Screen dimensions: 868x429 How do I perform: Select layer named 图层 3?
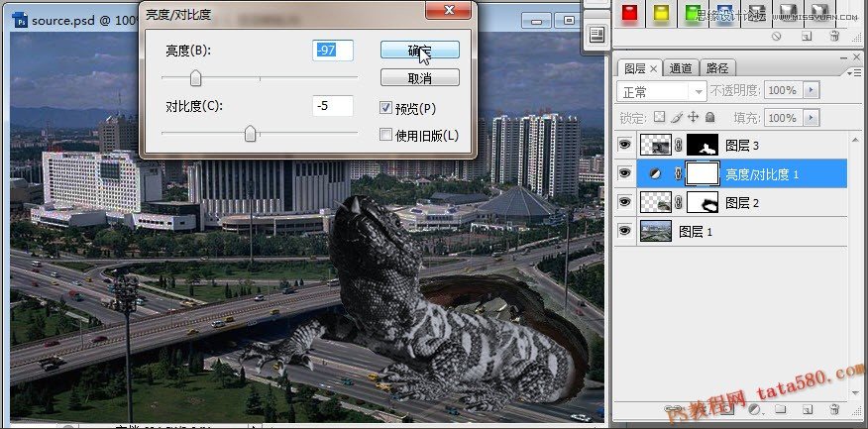point(742,146)
